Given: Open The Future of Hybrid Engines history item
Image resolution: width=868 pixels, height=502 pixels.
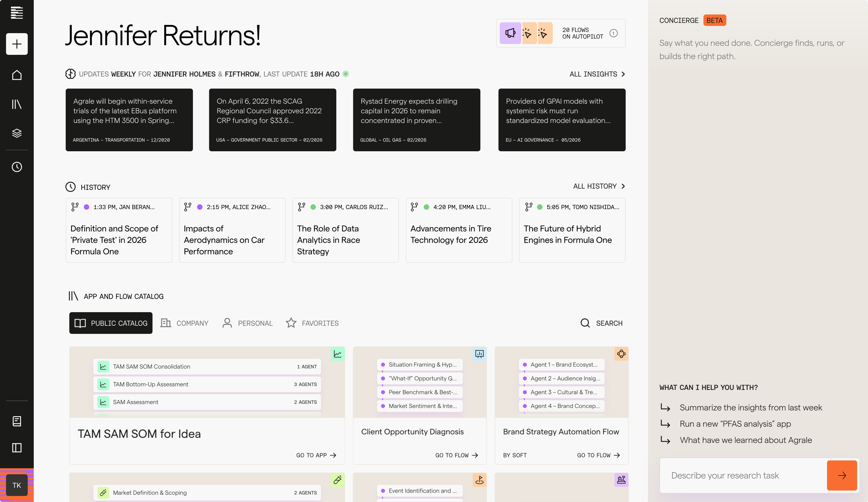Looking at the screenshot, I should (x=572, y=230).
